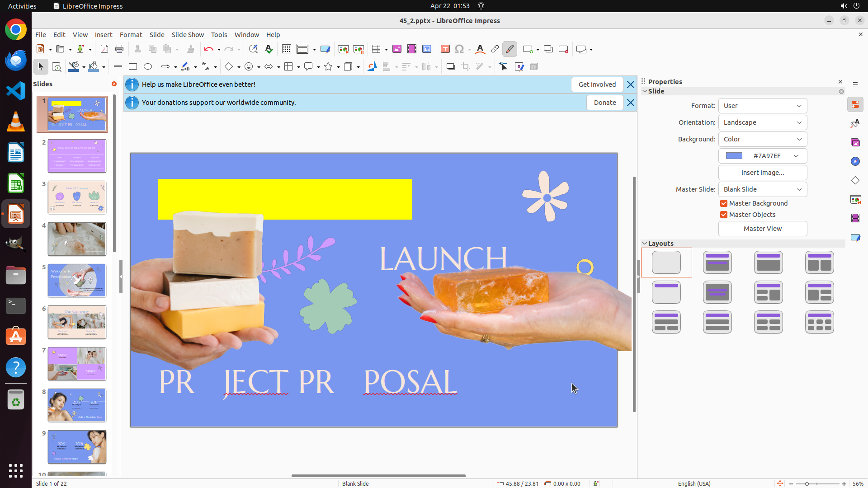Click the Insert Text Box icon
Viewport: 868px width, 488px height.
point(445,49)
